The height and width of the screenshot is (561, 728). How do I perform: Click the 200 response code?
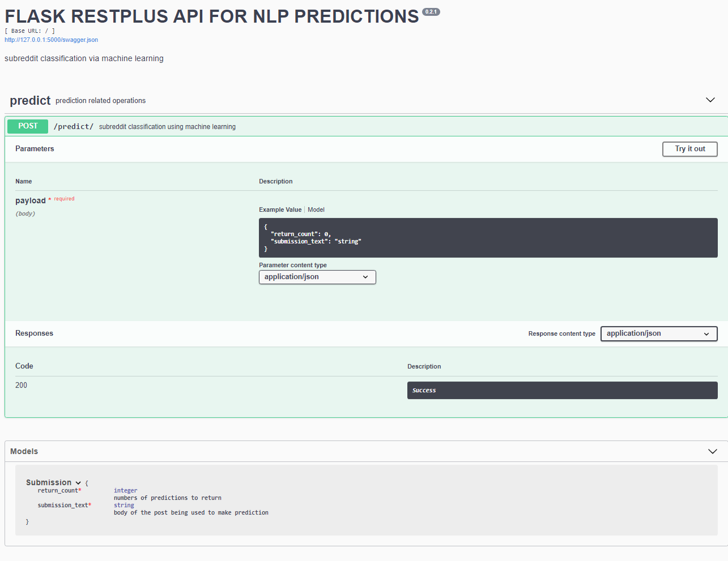click(21, 385)
